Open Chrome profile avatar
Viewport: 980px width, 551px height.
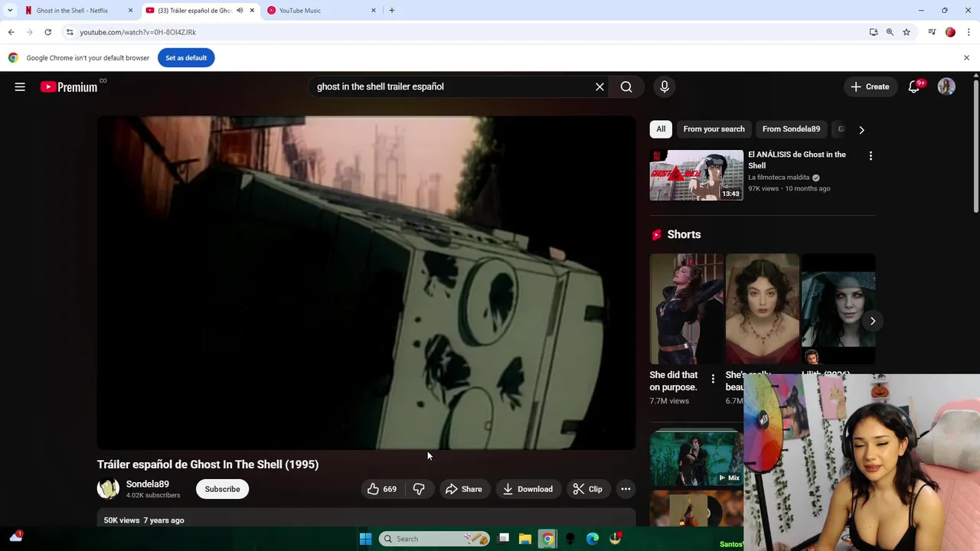click(x=950, y=32)
